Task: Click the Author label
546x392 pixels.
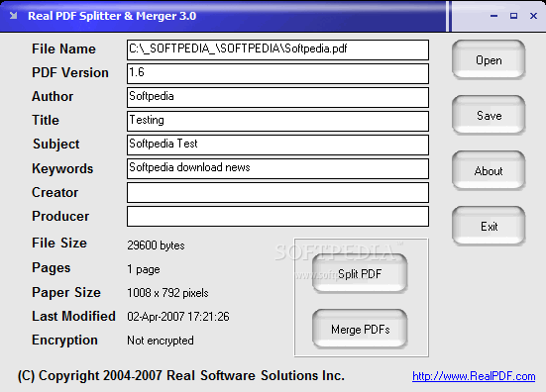Action: tap(53, 96)
